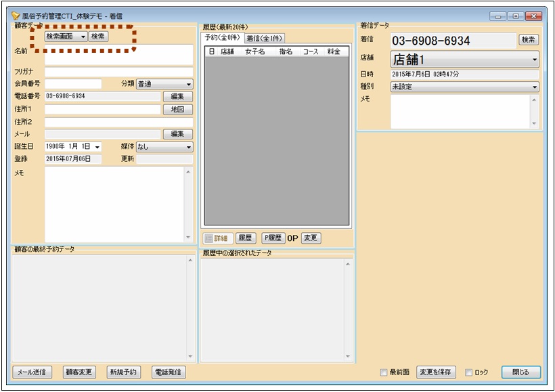The width and height of the screenshot is (555, 392).
Task: Open the 媒体 dropdown showing なし
Action: click(164, 146)
